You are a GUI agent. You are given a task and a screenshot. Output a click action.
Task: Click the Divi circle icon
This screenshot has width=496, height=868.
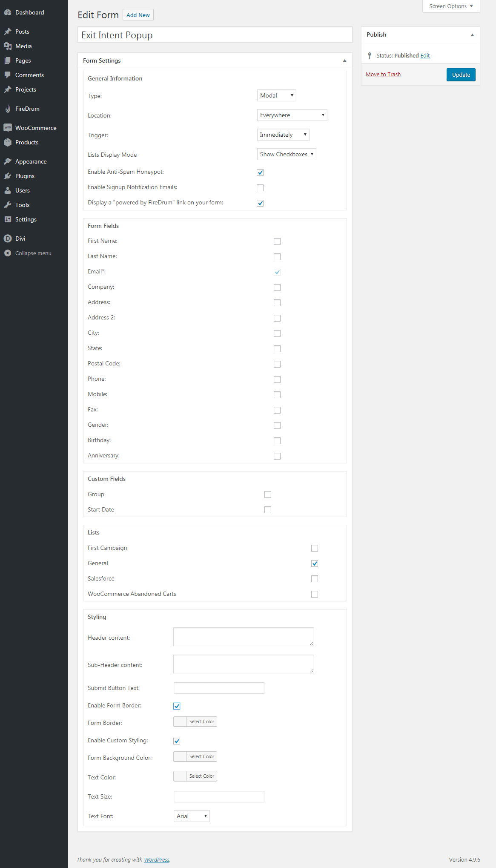click(x=8, y=239)
